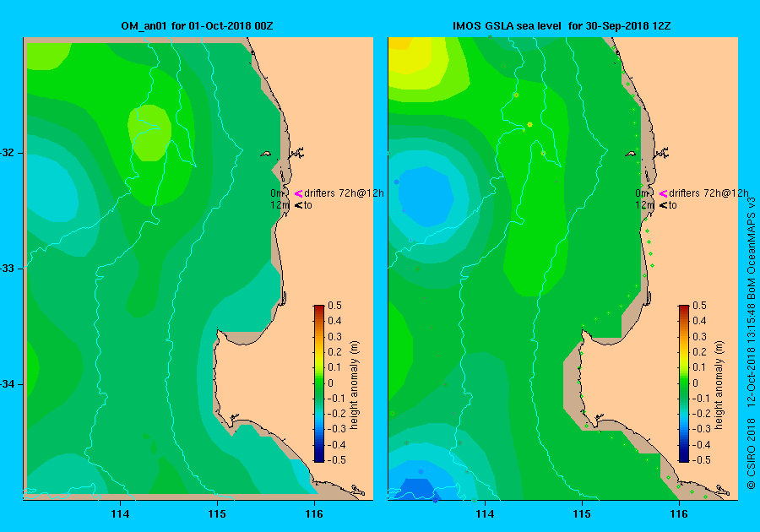This screenshot has height=532, width=760.
Task: Click the '0.2' value on left color bar
Action: (335, 352)
